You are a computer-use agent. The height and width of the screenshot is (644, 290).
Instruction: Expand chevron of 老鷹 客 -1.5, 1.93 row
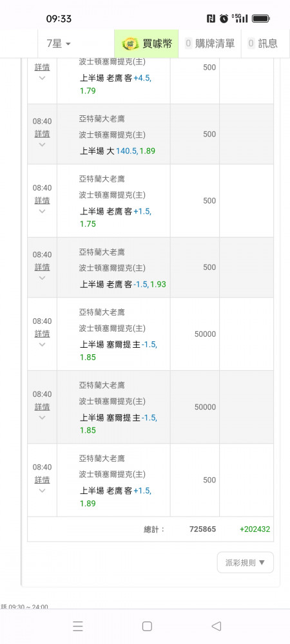pos(42,278)
